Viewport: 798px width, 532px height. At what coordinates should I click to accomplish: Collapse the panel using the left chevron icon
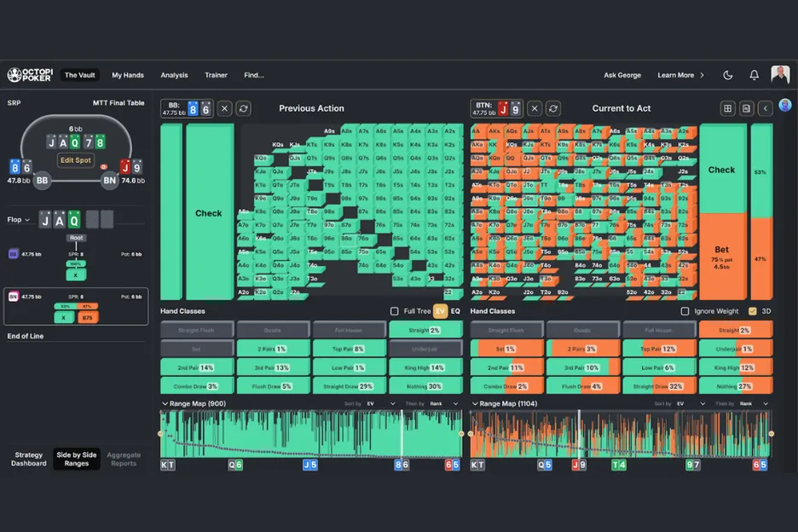[x=765, y=108]
